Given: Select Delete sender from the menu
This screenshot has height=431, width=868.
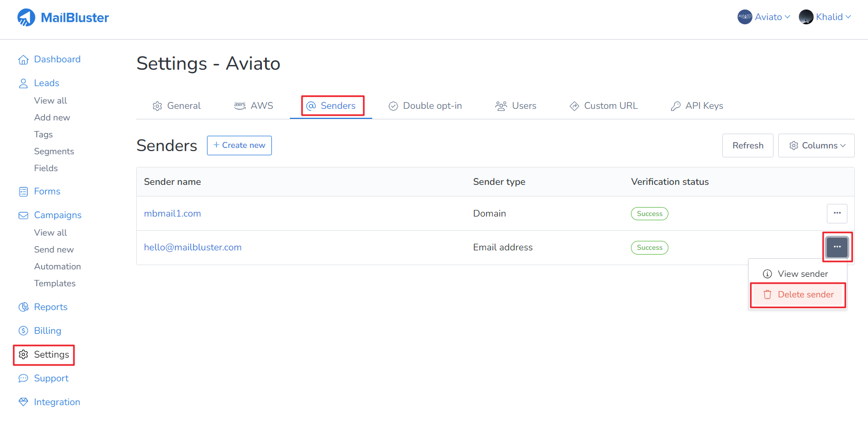Looking at the screenshot, I should 798,295.
